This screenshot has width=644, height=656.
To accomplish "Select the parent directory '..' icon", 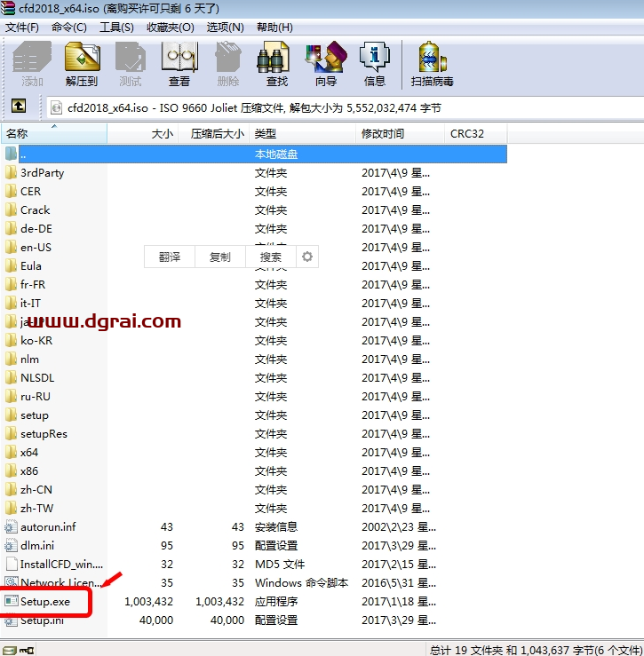I will pos(11,154).
